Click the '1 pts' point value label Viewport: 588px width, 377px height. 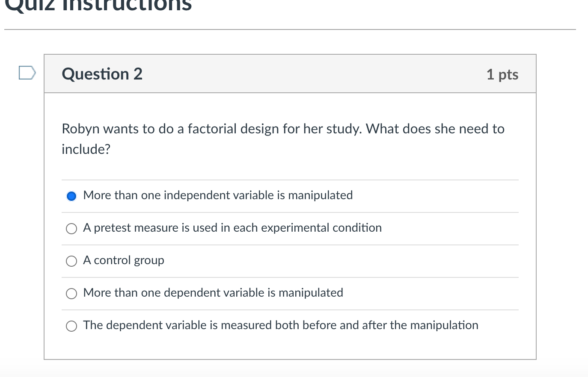click(x=502, y=74)
